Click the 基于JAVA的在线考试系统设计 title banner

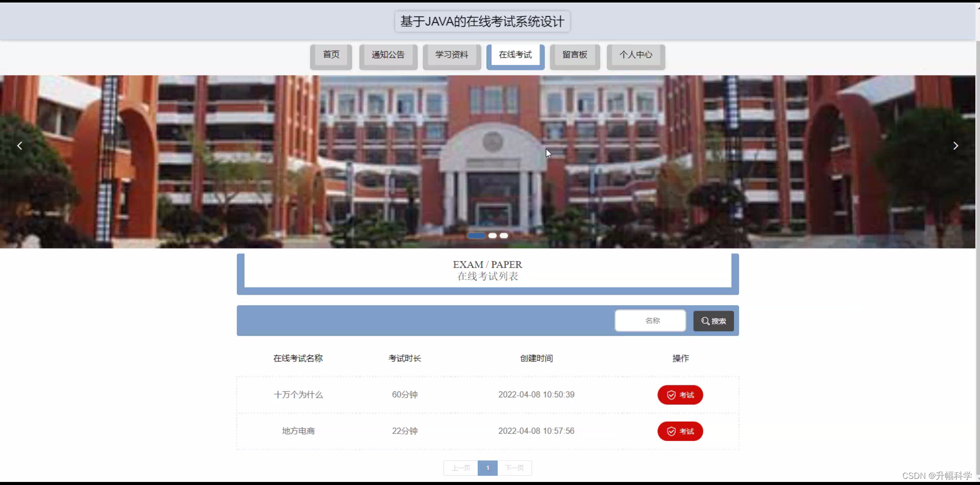pos(482,21)
